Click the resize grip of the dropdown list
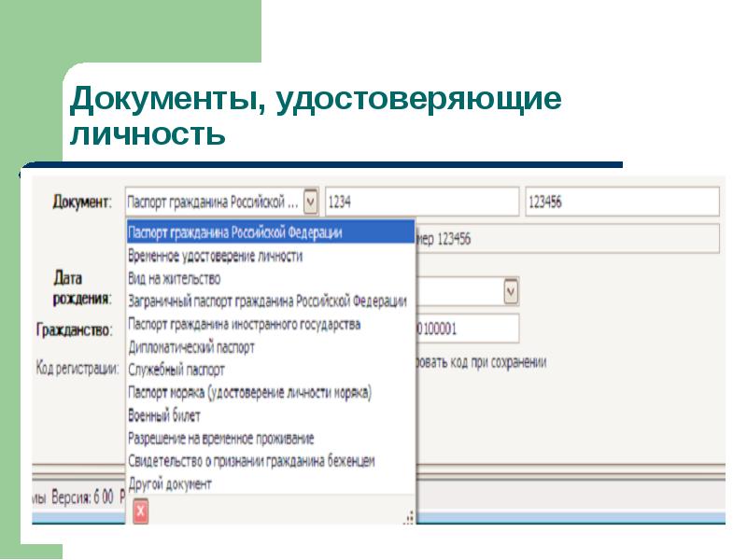747x560 pixels. pyautogui.click(x=408, y=516)
